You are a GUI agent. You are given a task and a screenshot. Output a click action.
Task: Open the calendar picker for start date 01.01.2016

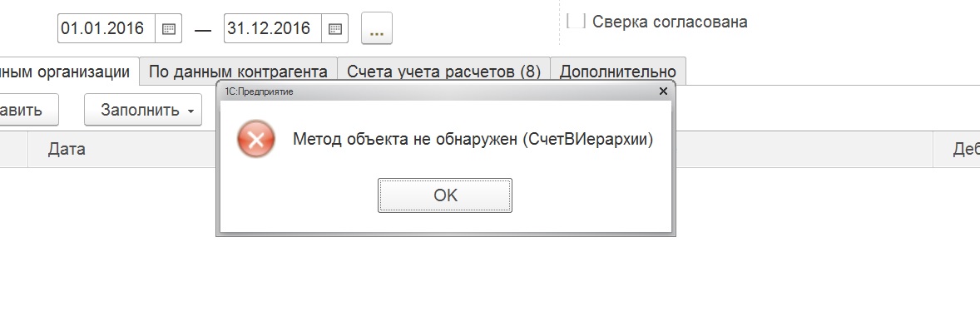coord(169,29)
